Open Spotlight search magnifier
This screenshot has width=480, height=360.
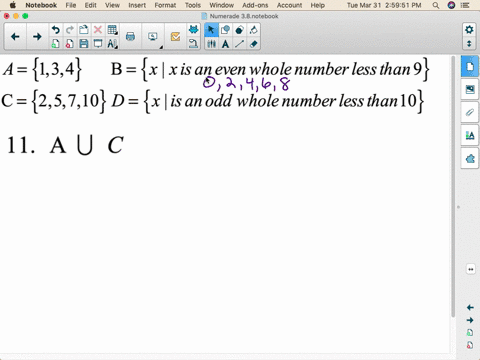point(435,5)
